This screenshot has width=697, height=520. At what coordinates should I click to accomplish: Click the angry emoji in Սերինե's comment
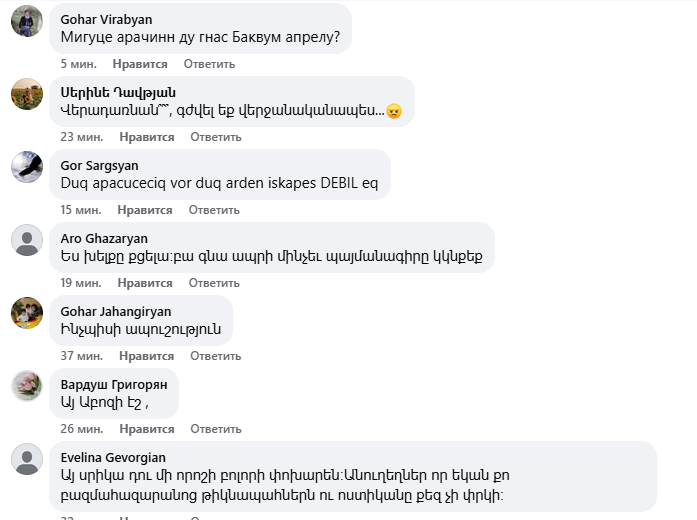coord(394,111)
